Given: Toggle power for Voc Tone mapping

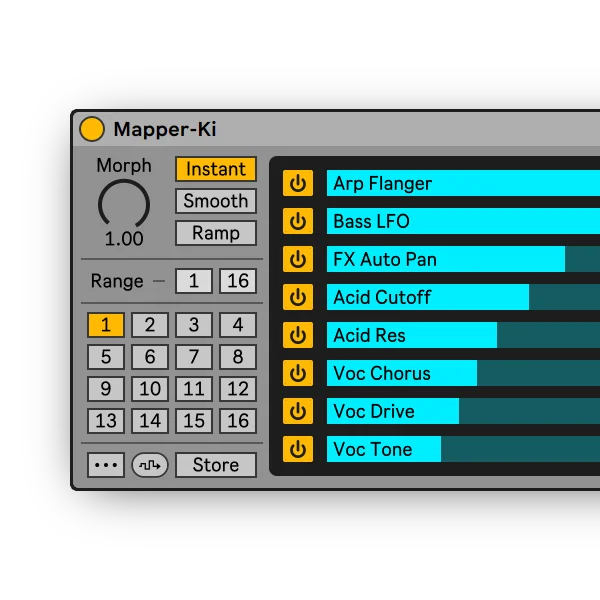Looking at the screenshot, I should [298, 449].
